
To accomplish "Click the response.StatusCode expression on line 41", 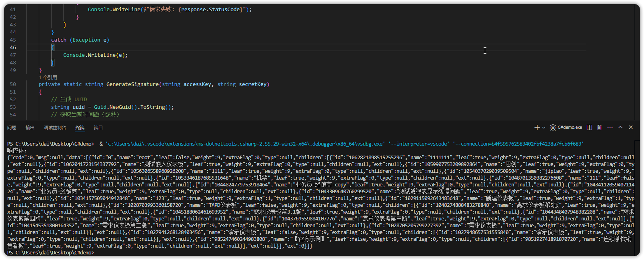I will tap(210, 9).
